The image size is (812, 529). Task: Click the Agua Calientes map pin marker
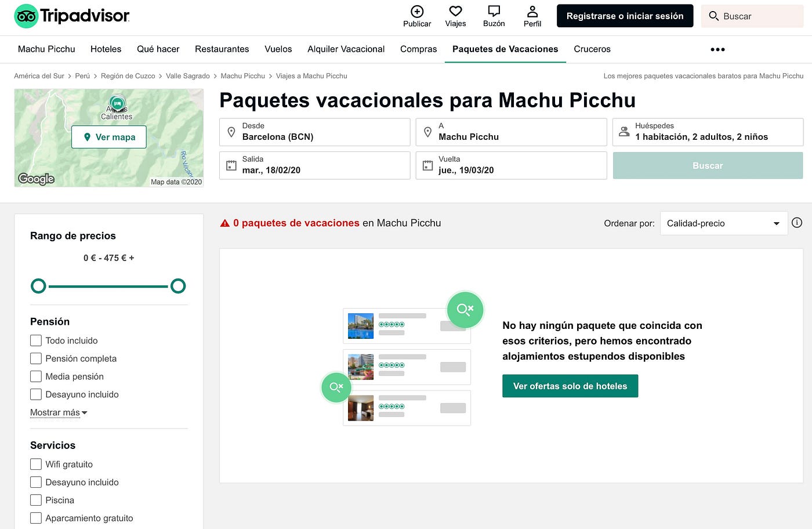(117, 104)
